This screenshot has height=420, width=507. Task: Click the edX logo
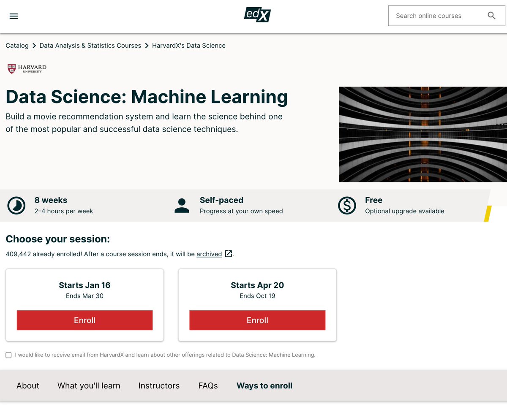(257, 15)
